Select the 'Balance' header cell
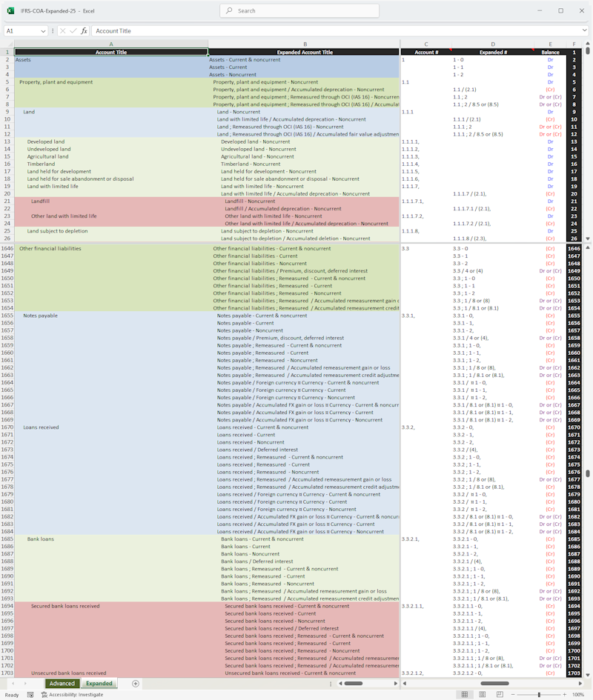 551,53
